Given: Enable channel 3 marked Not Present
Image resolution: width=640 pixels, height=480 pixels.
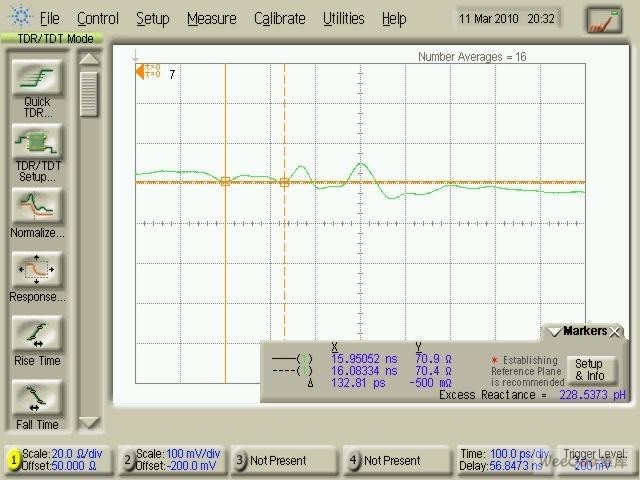Looking at the screenshot, I should coord(241,460).
